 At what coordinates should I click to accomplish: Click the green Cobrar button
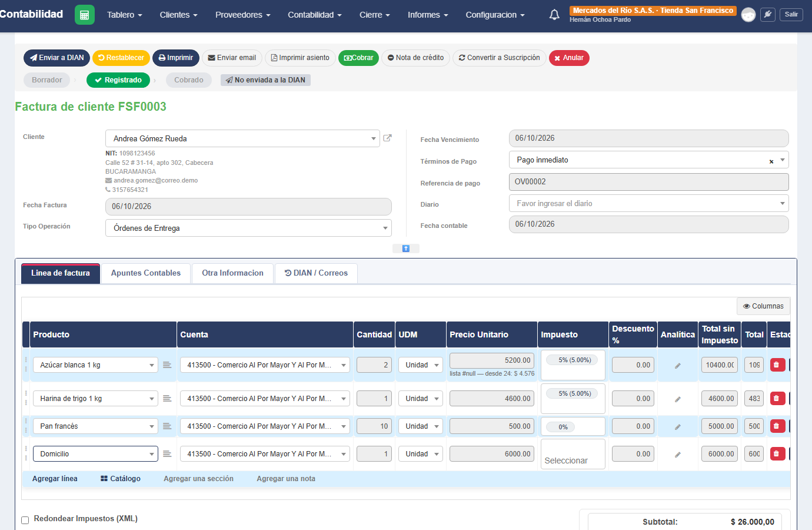pos(358,58)
